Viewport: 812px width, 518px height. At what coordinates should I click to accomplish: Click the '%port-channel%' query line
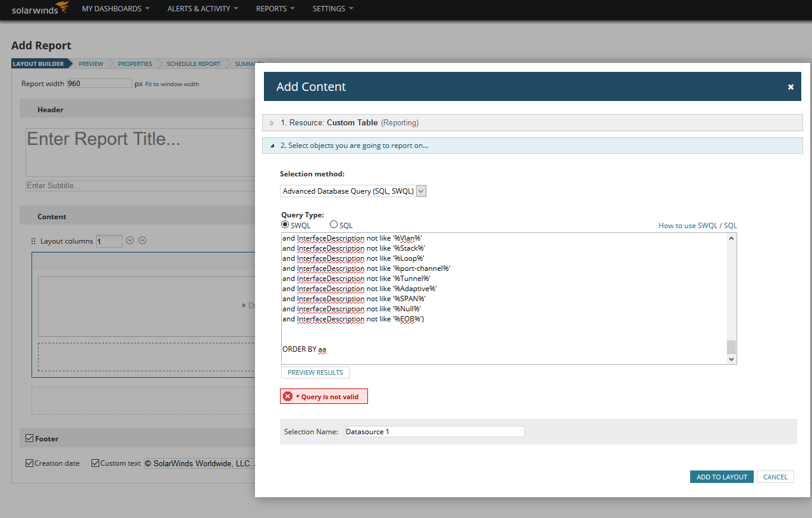[x=366, y=269]
